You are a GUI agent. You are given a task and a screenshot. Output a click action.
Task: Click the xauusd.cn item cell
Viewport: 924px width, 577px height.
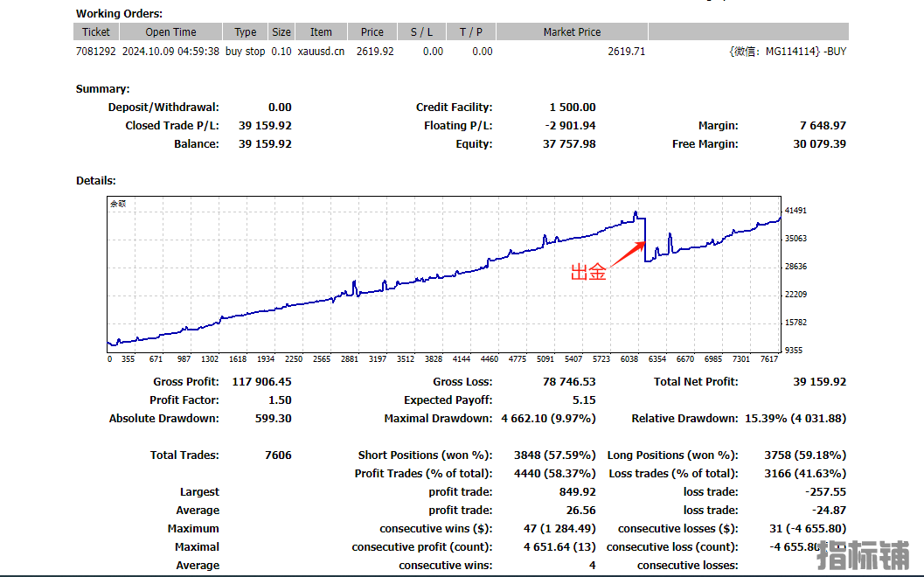coord(321,52)
